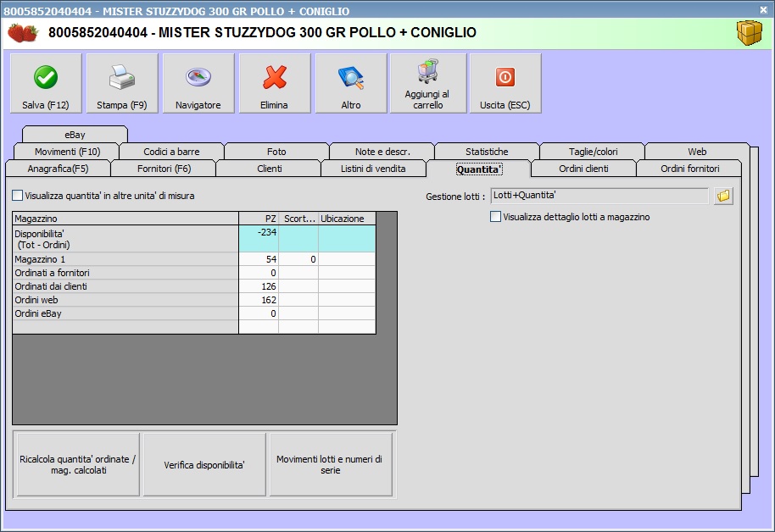Click the Magazzino column header

click(x=125, y=219)
